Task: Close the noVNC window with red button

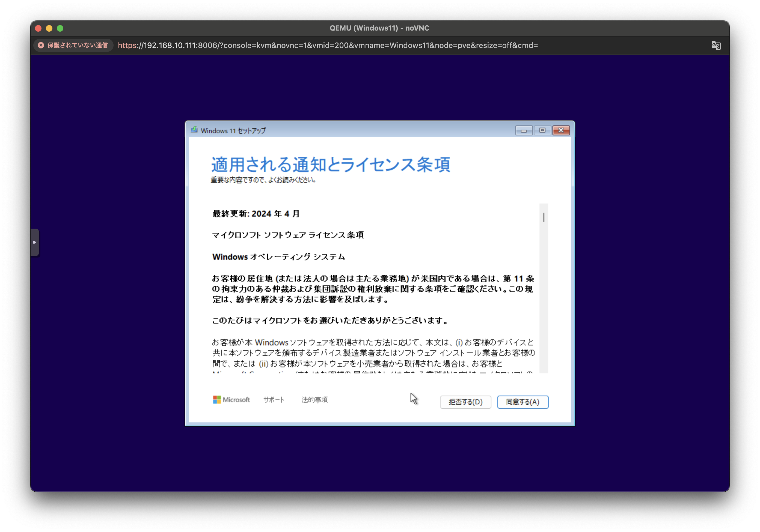Action: click(x=38, y=28)
